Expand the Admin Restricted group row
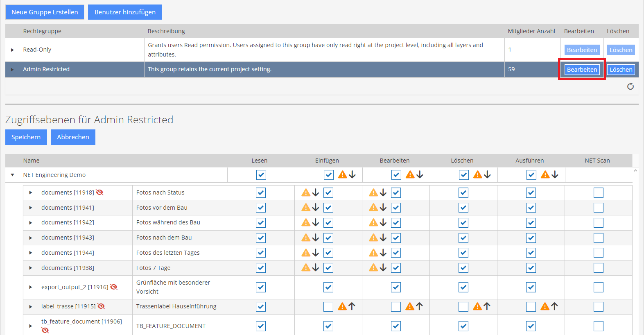This screenshot has height=335, width=644. pos(12,70)
